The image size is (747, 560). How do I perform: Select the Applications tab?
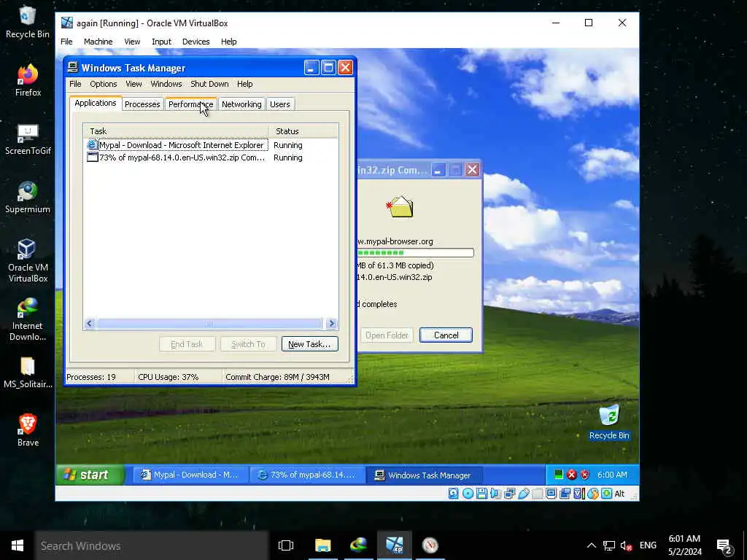tap(96, 104)
